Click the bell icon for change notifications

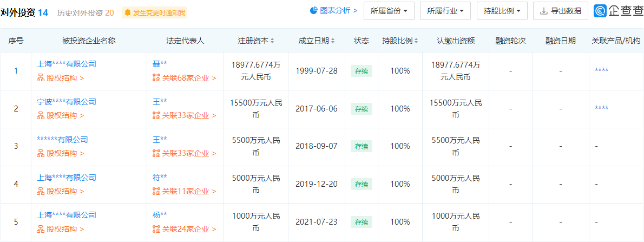[x=128, y=12]
